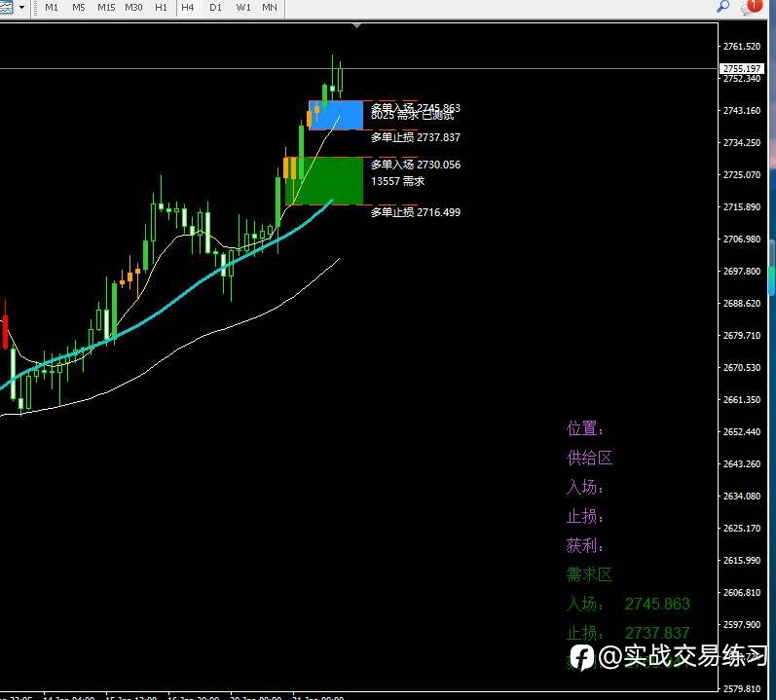Click the '多单止损 2716.499' label

click(416, 212)
